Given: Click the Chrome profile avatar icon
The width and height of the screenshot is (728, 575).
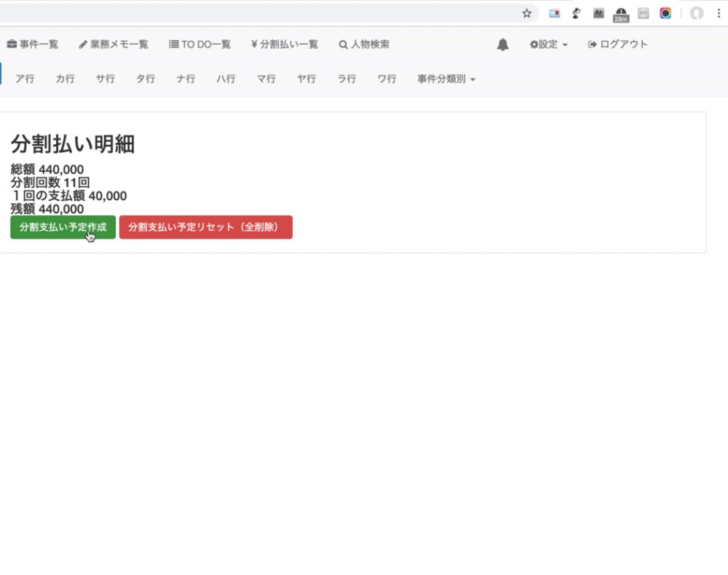Looking at the screenshot, I should coord(697,13).
